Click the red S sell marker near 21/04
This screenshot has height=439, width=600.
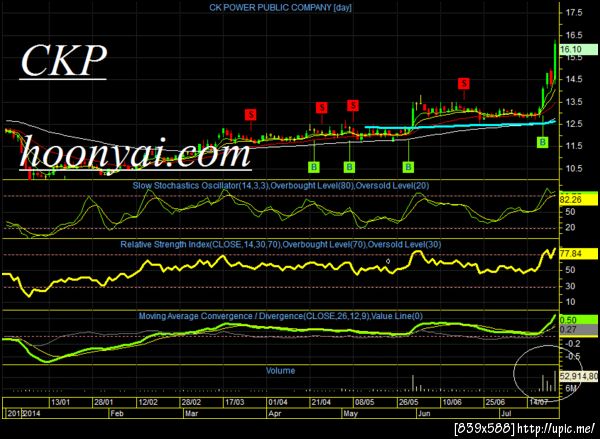(x=322, y=108)
